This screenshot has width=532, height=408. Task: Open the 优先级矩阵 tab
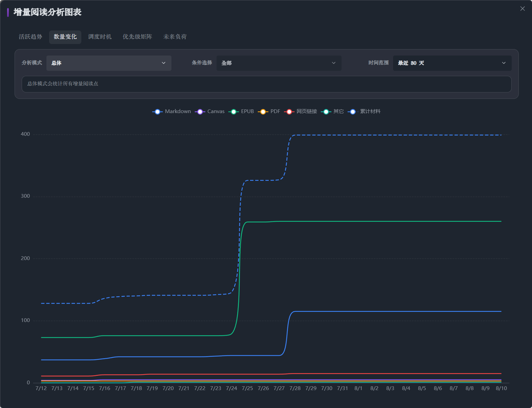coord(137,37)
